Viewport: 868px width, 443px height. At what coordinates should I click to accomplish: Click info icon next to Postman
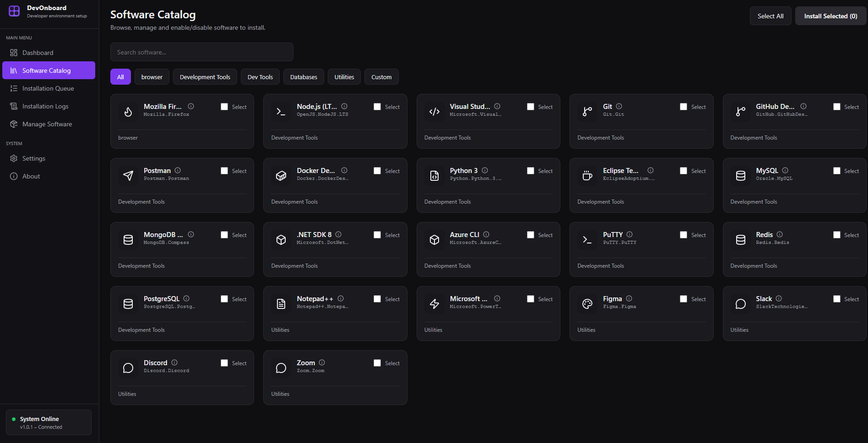click(x=178, y=170)
